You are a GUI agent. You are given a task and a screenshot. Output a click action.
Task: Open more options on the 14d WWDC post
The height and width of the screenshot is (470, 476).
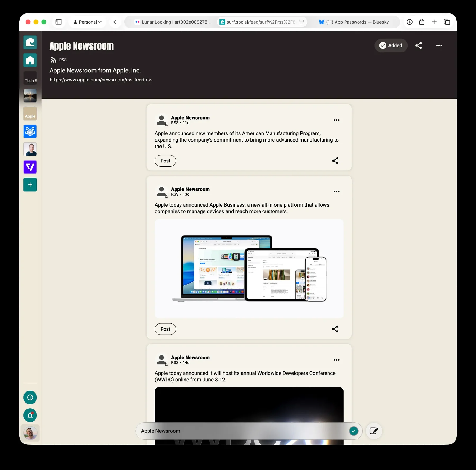coord(336,360)
